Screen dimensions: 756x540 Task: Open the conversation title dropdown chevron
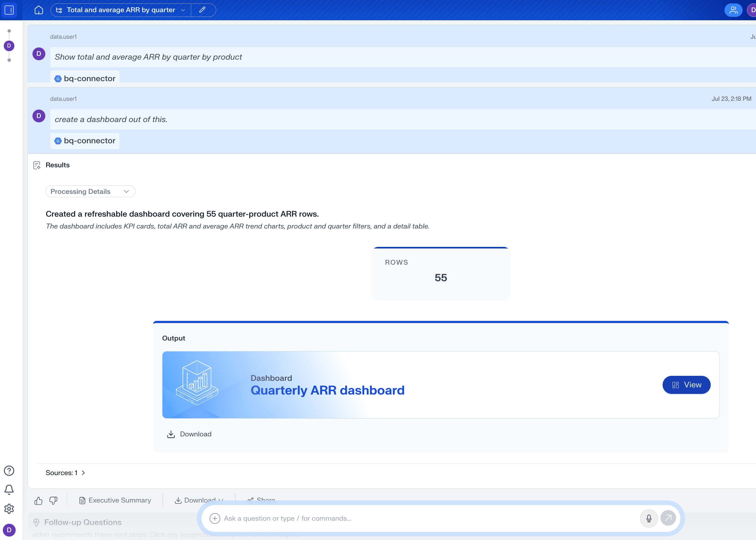click(x=183, y=10)
